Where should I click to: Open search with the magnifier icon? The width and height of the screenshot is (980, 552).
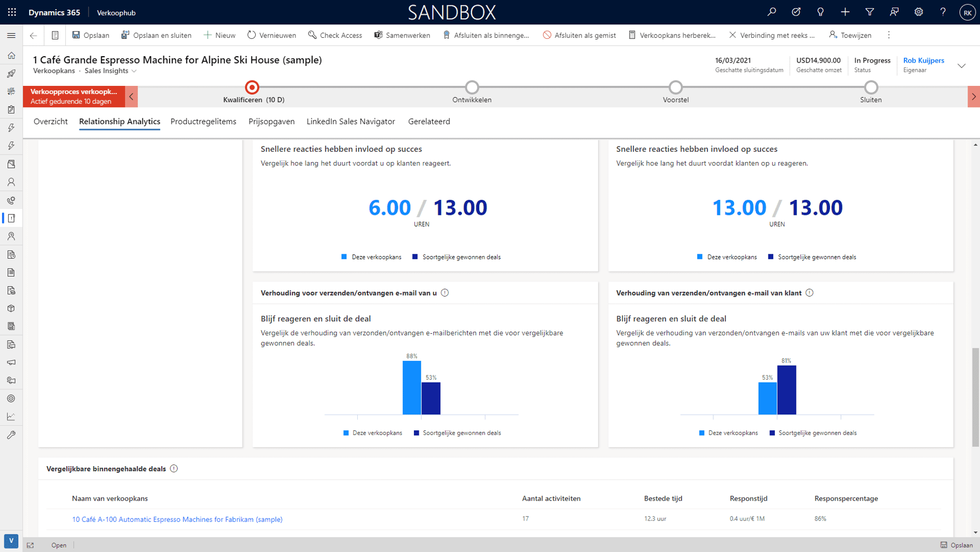coord(772,12)
